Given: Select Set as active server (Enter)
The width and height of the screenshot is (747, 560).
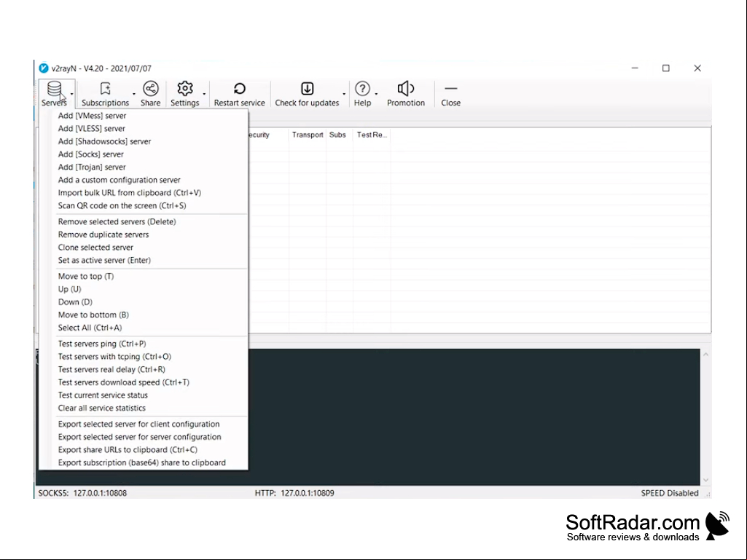Looking at the screenshot, I should pyautogui.click(x=144, y=261).
